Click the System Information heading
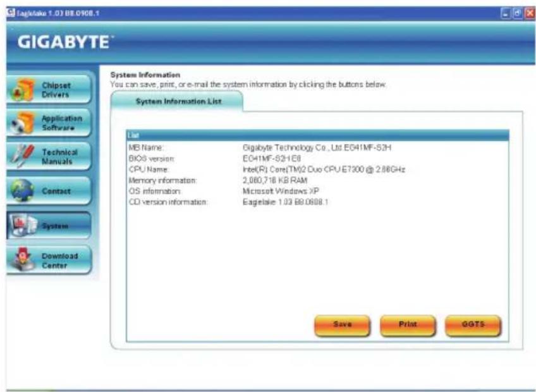This screenshot has width=536, height=392. click(x=145, y=75)
